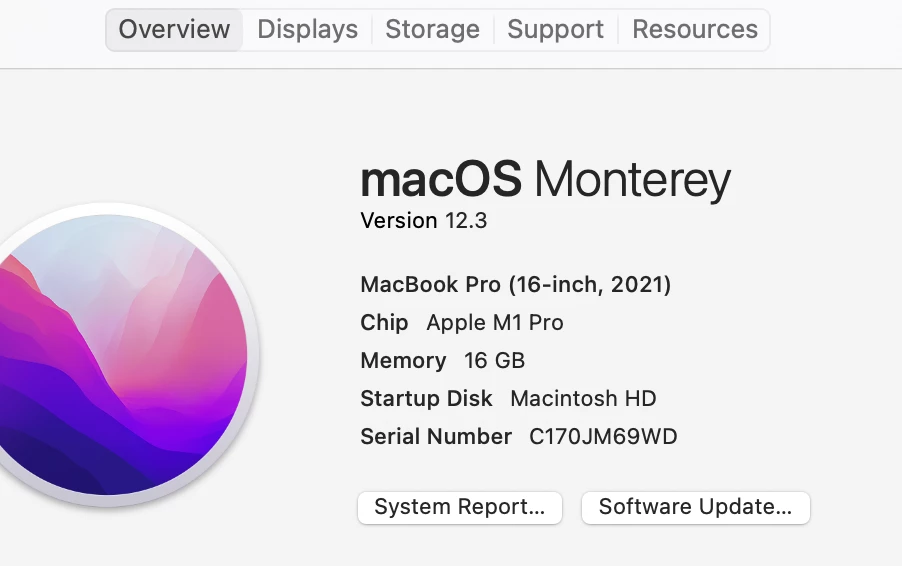Click the System Report… button
Viewport: 902px width, 566px height.
click(460, 507)
